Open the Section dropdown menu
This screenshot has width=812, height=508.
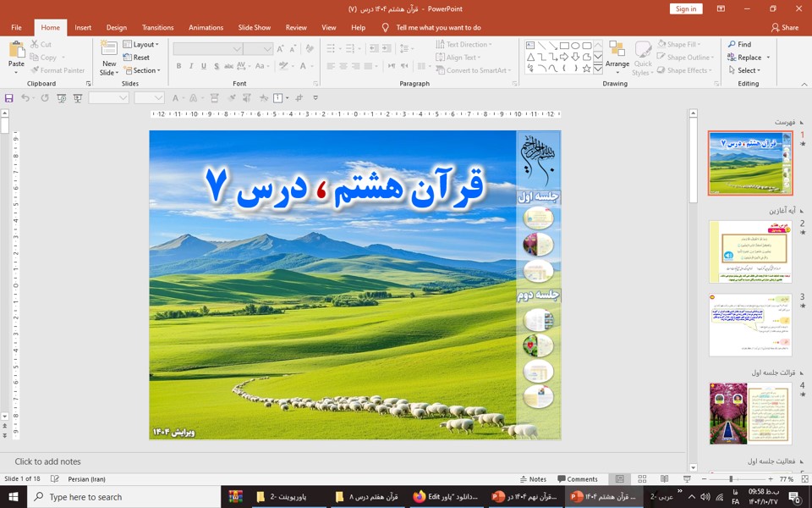144,70
